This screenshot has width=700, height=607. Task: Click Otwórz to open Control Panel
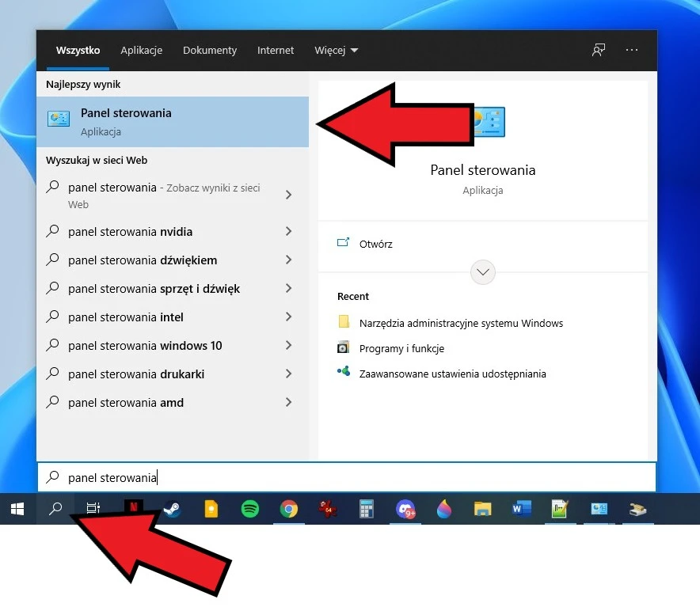point(375,244)
